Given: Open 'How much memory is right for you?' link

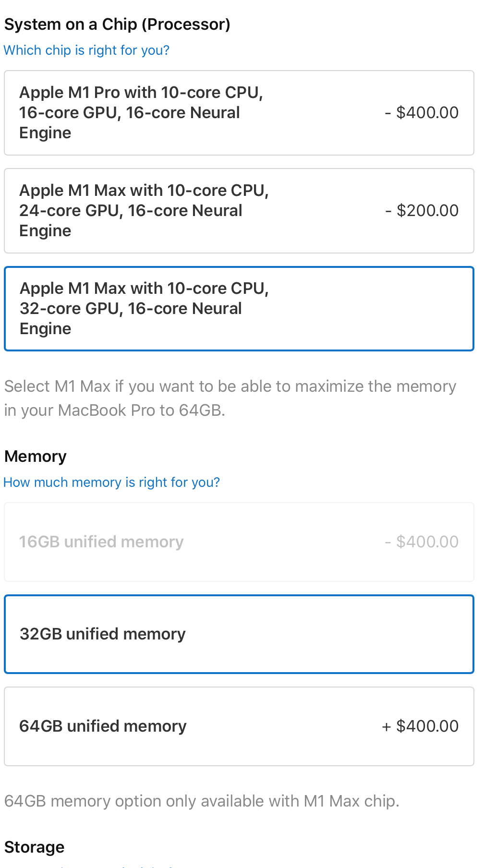Looking at the screenshot, I should 111,482.
